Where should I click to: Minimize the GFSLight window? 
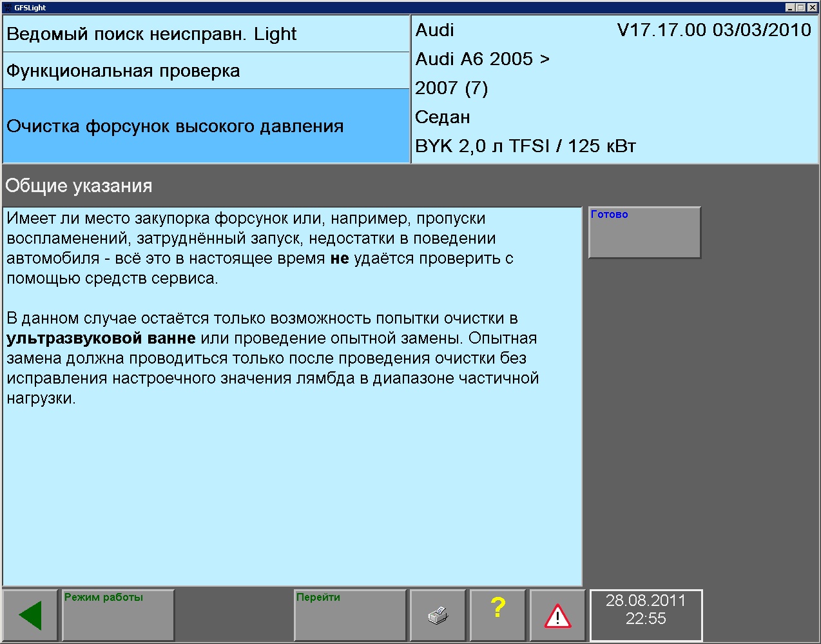click(791, 8)
